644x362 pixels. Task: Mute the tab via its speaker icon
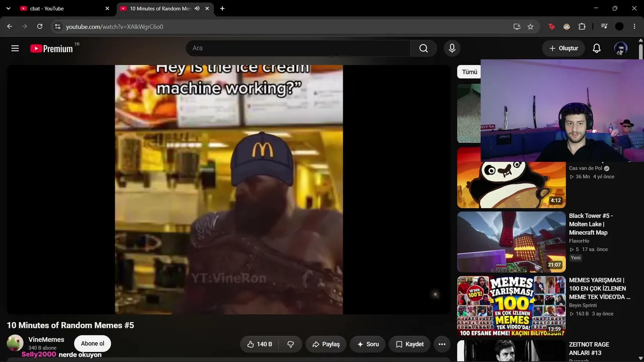tap(197, 9)
